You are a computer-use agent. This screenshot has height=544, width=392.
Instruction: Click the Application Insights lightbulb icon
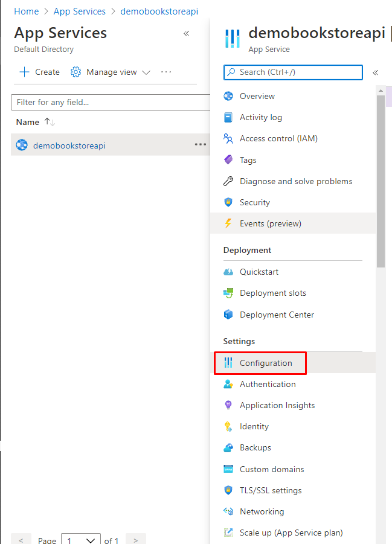click(x=228, y=405)
